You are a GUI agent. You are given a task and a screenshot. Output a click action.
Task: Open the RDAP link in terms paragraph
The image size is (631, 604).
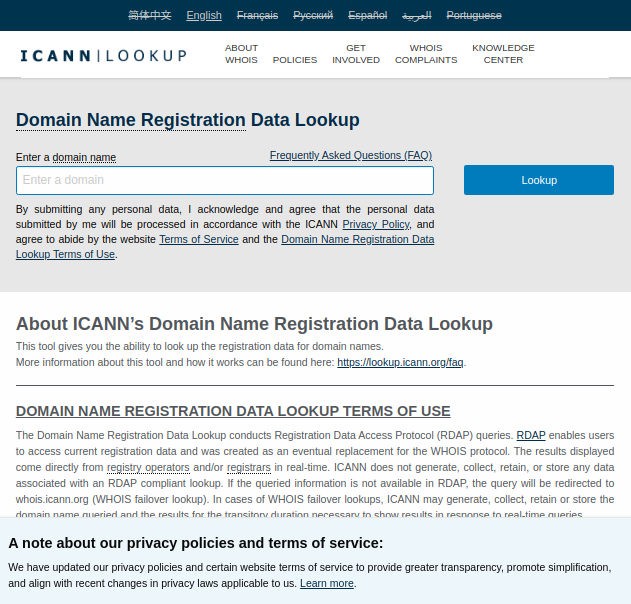point(531,435)
